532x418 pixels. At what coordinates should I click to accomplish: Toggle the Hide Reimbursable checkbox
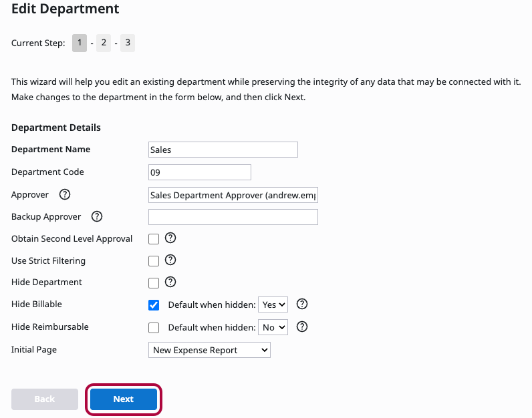(x=154, y=328)
